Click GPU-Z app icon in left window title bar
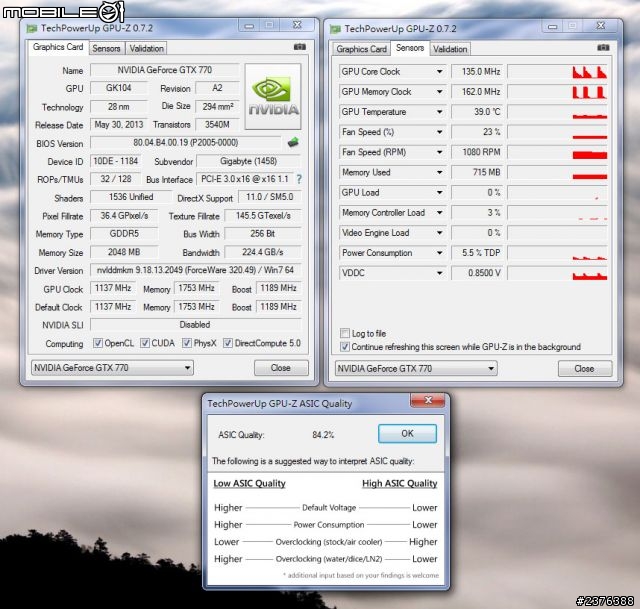 point(31,29)
